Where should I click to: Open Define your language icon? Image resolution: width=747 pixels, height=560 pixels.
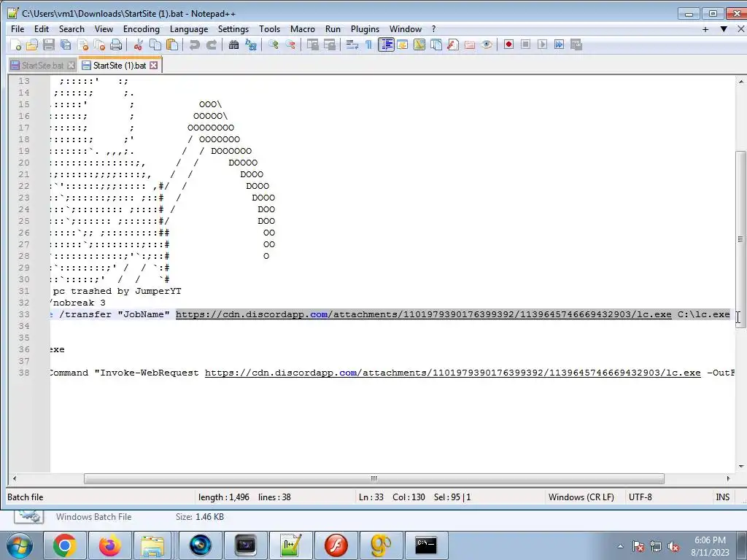pyautogui.click(x=403, y=44)
